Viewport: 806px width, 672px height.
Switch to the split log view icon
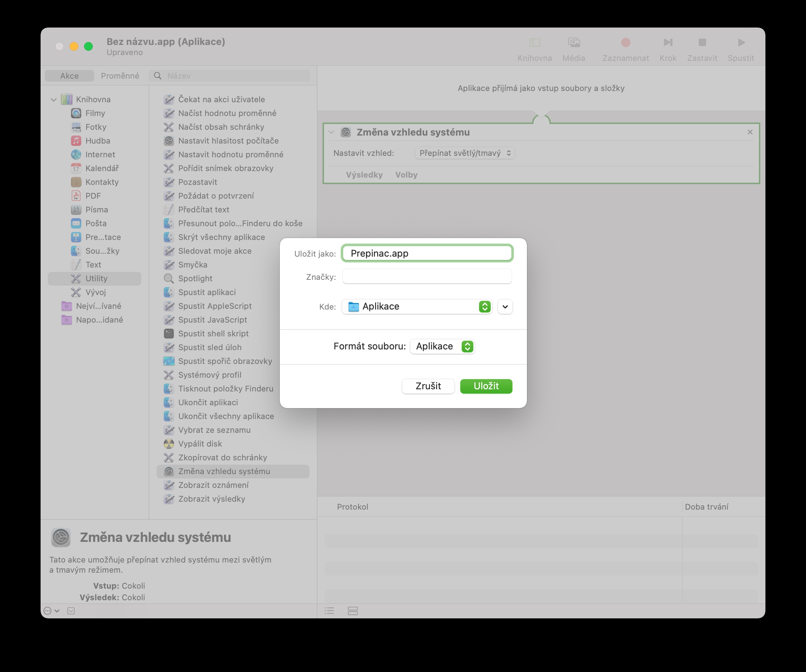point(353,611)
